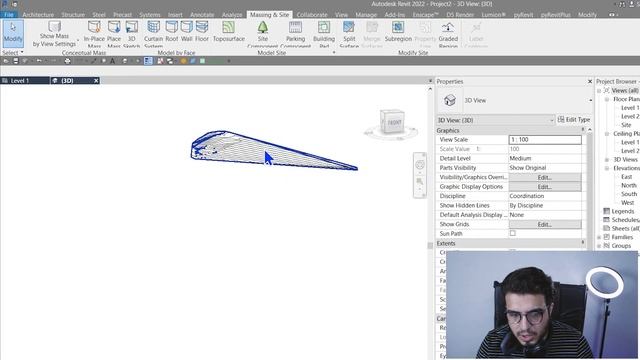Open the navigation wheel in the nav bar

click(420, 165)
